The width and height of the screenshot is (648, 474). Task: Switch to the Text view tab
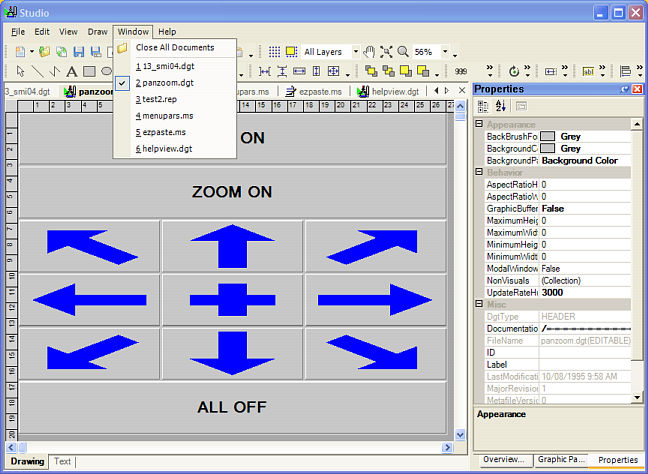click(62, 461)
